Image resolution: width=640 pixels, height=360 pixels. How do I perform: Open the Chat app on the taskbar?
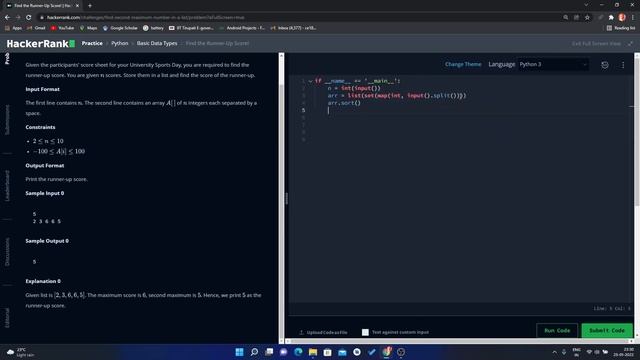(284, 352)
